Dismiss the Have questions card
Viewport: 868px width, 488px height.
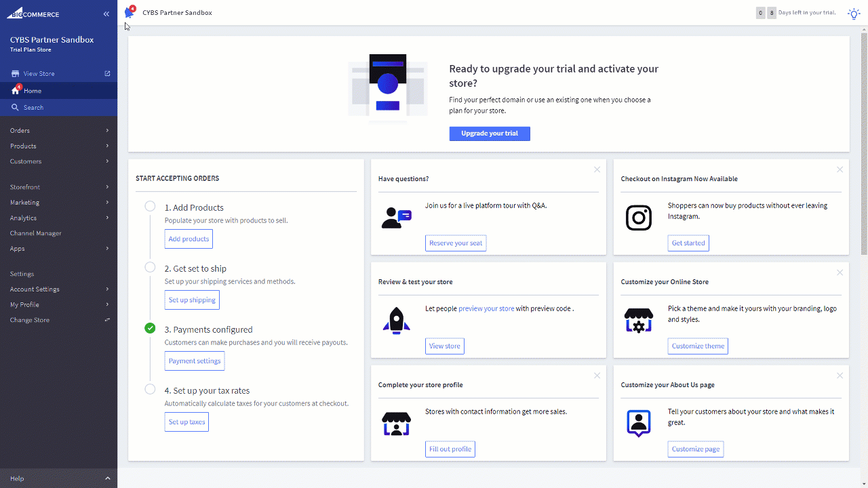(x=597, y=169)
